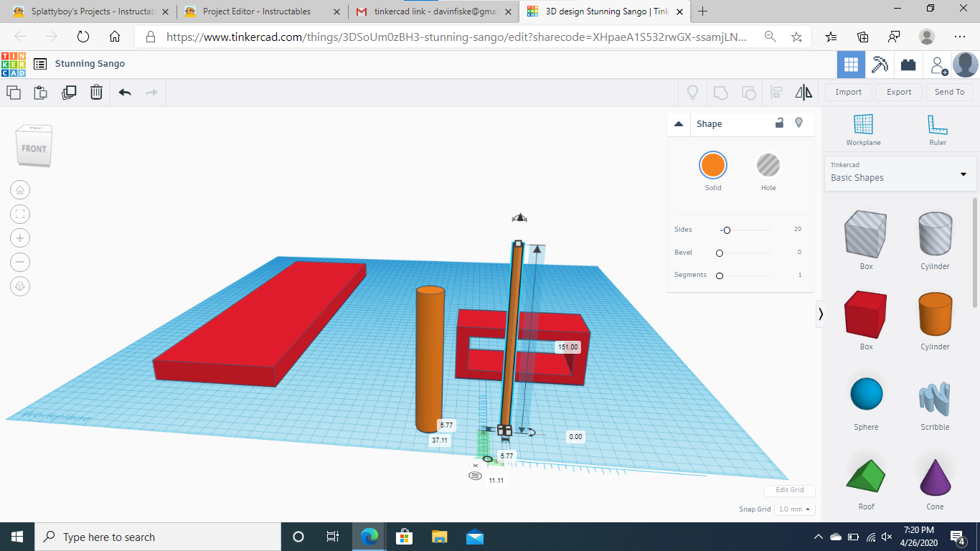
Task: Click the Copy icon in the Tinkercad toolbar
Action: (14, 92)
